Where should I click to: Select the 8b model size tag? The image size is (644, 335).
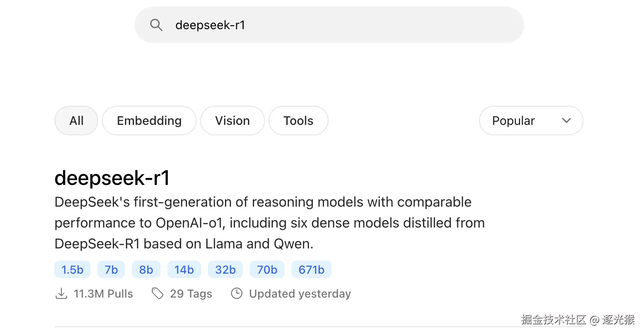(146, 270)
